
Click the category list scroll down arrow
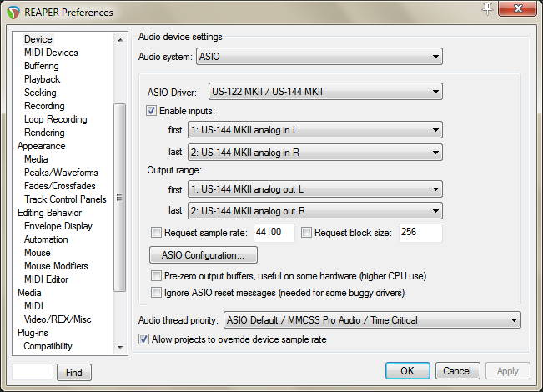pos(120,347)
